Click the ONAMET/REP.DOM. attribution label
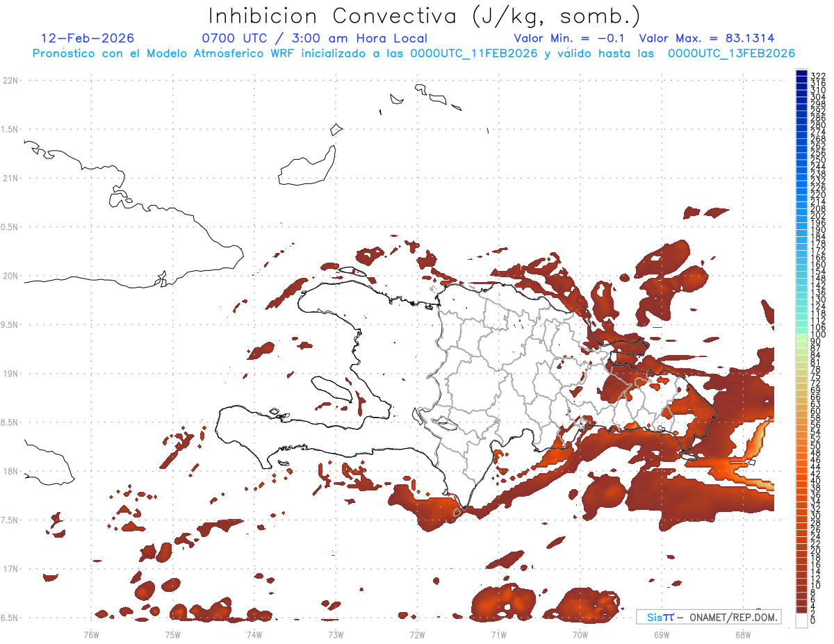This screenshot has height=644, width=834. click(734, 617)
